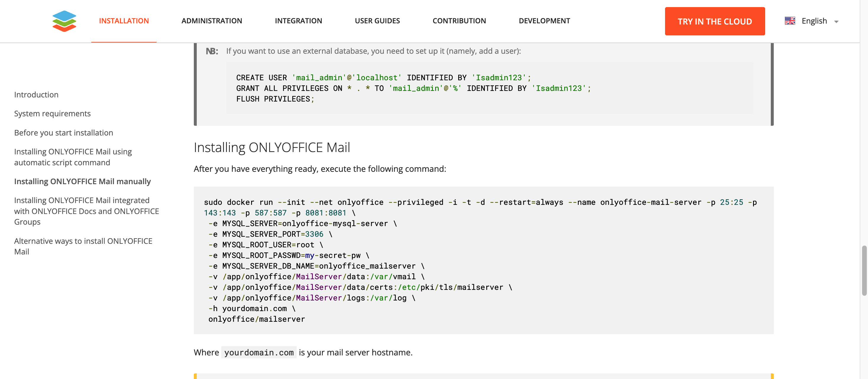
Task: Click the English language label
Action: tap(814, 21)
